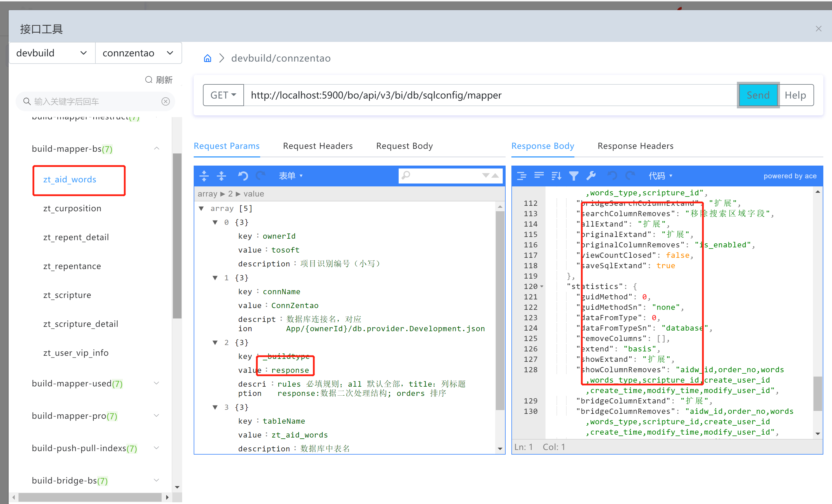Click the request URL input field

point(490,95)
